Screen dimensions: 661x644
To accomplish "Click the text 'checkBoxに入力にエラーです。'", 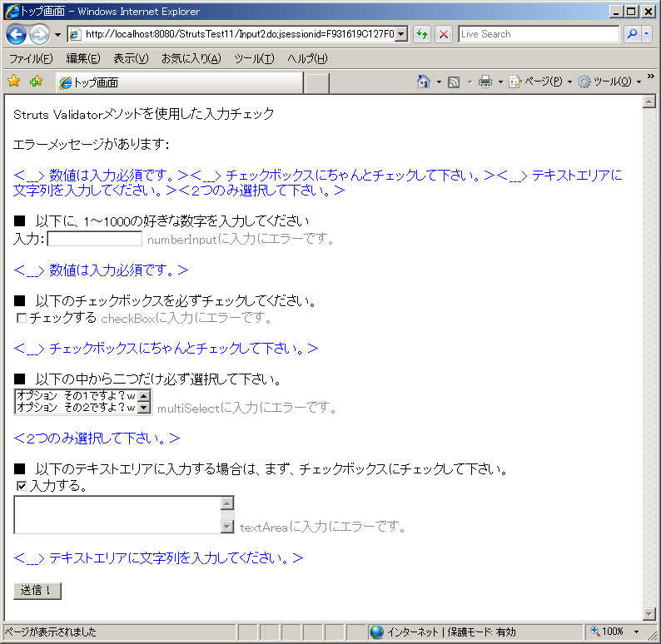I will [x=187, y=318].
